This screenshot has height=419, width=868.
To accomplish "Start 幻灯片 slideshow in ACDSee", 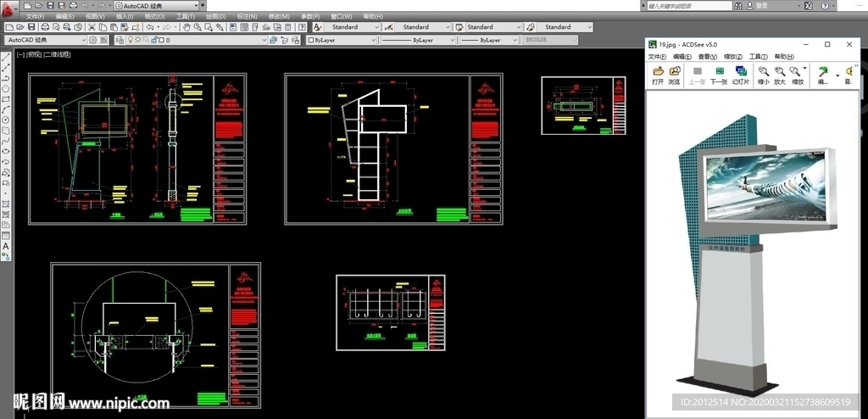I will [x=741, y=75].
